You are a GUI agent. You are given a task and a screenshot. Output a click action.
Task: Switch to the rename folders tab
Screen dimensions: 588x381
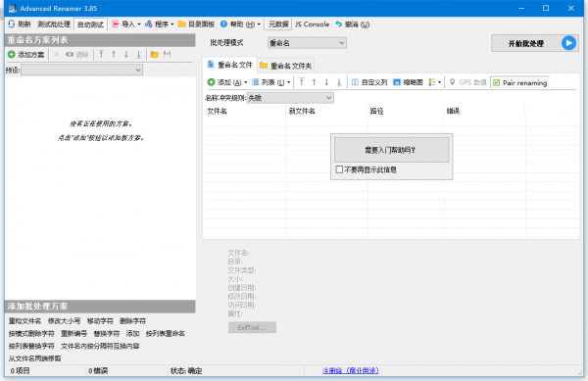click(286, 66)
